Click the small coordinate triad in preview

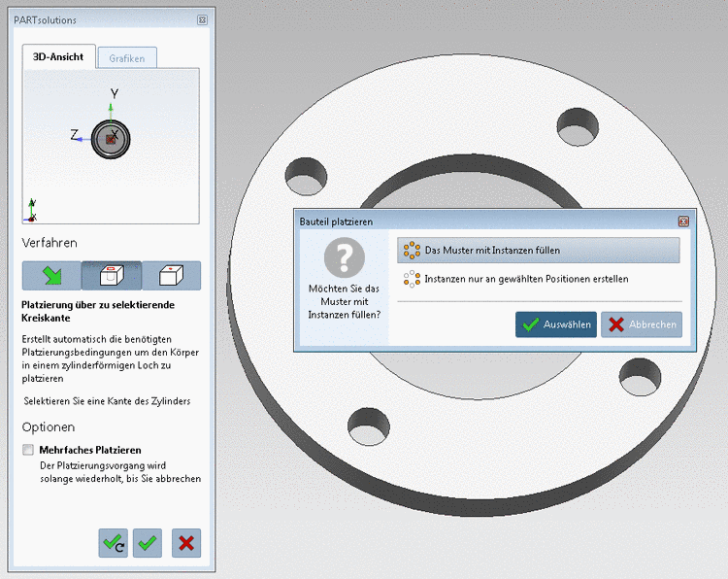tap(32, 211)
